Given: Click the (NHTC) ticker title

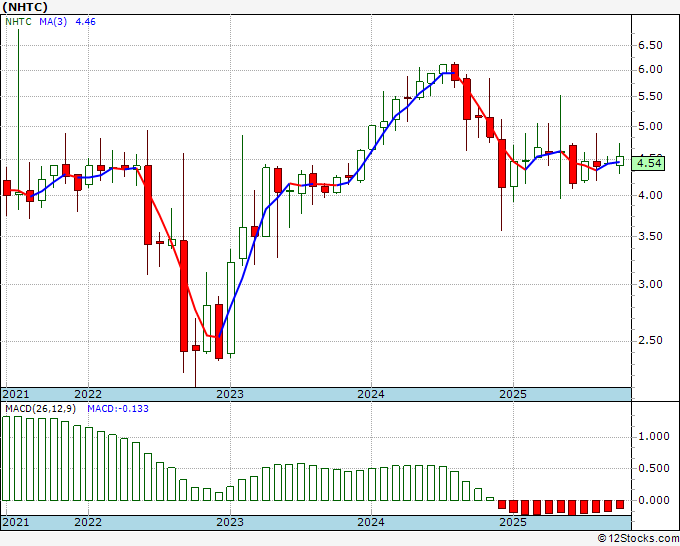Looking at the screenshot, I should (x=25, y=7).
